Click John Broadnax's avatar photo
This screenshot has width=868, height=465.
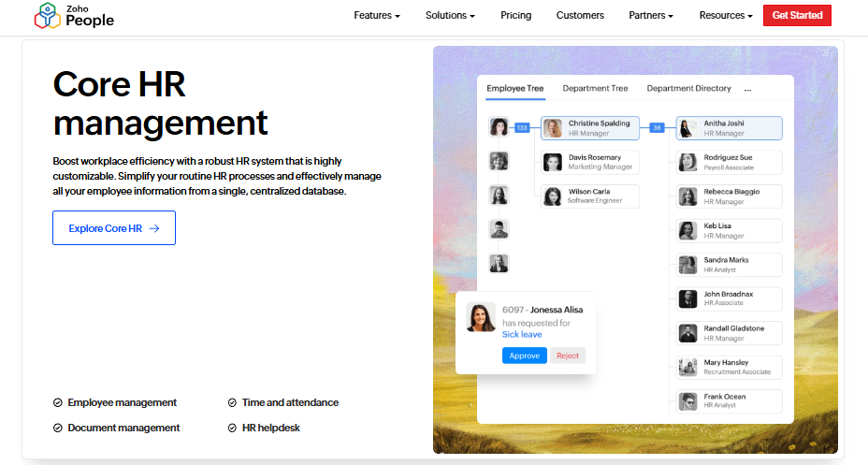coord(688,299)
